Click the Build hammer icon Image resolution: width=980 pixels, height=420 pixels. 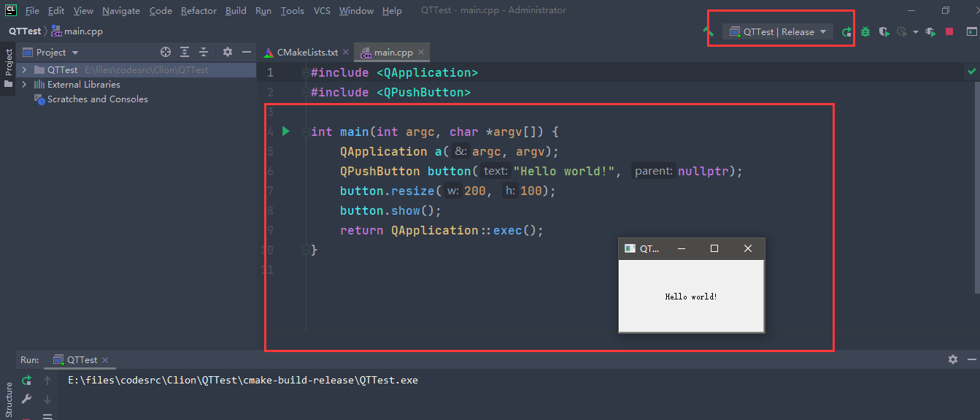click(x=708, y=31)
